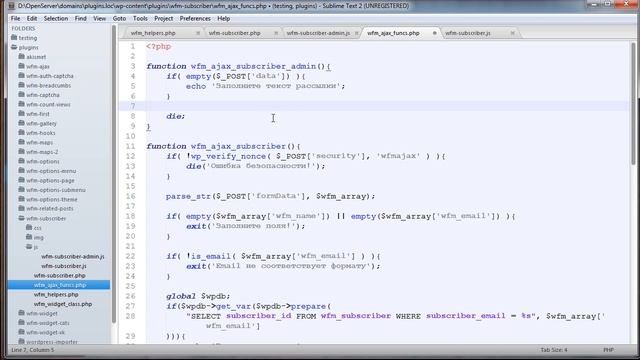Expand the wfm-options-theme folder
This screenshot has height=360, width=640.
point(22,199)
